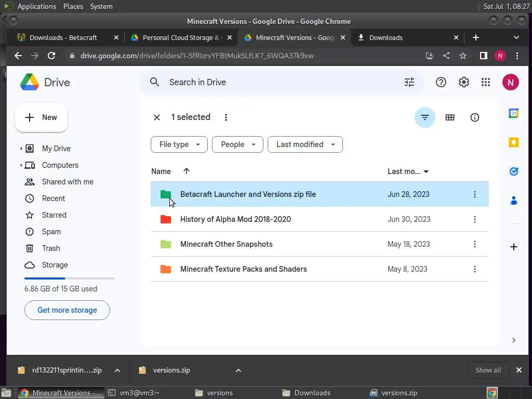Switch to Personal Cloud Storage tab
Image resolution: width=532 pixels, height=399 pixels.
(180, 37)
